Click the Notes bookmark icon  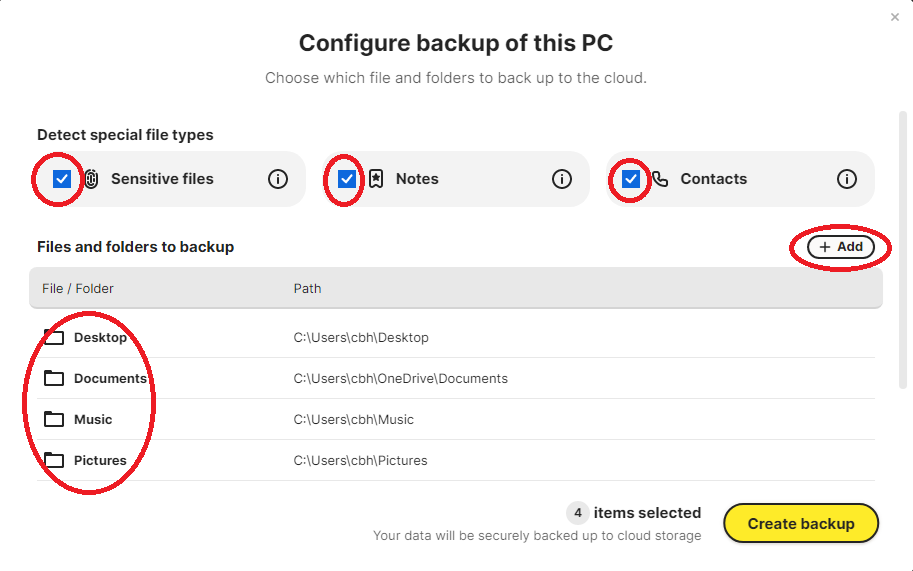point(376,179)
